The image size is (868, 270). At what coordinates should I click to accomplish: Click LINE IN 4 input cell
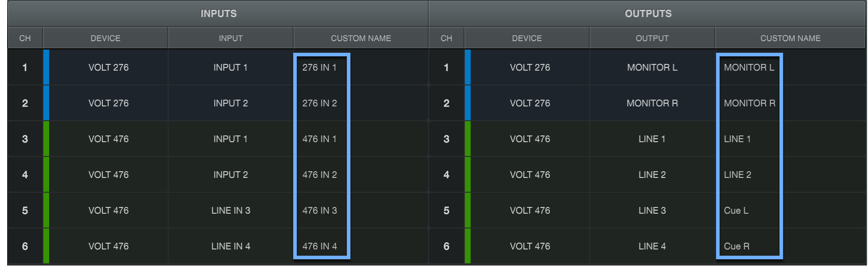pyautogui.click(x=231, y=246)
